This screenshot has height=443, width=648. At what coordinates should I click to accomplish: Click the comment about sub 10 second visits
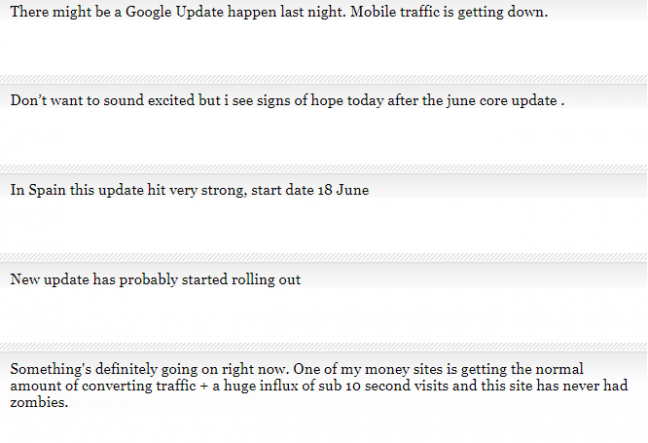click(319, 385)
